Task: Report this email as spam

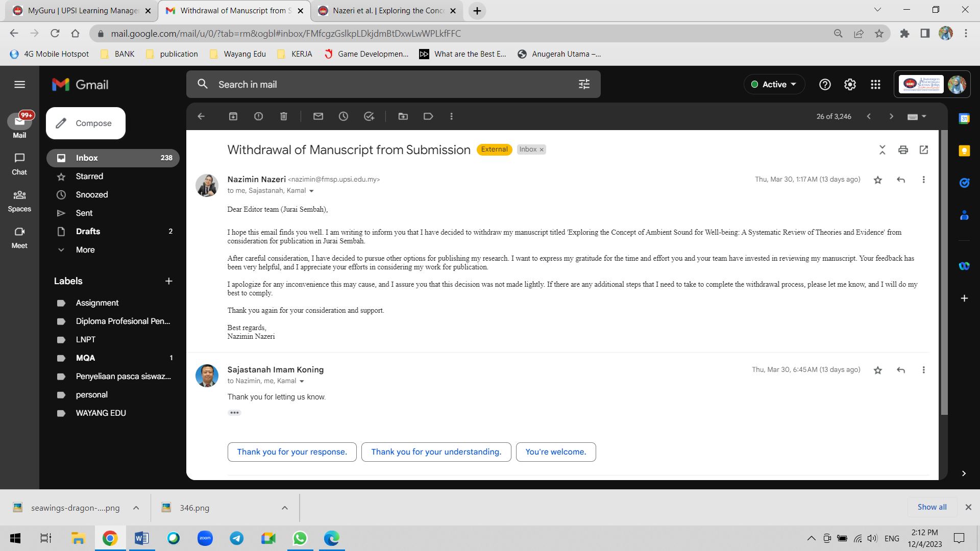Action: tap(258, 116)
